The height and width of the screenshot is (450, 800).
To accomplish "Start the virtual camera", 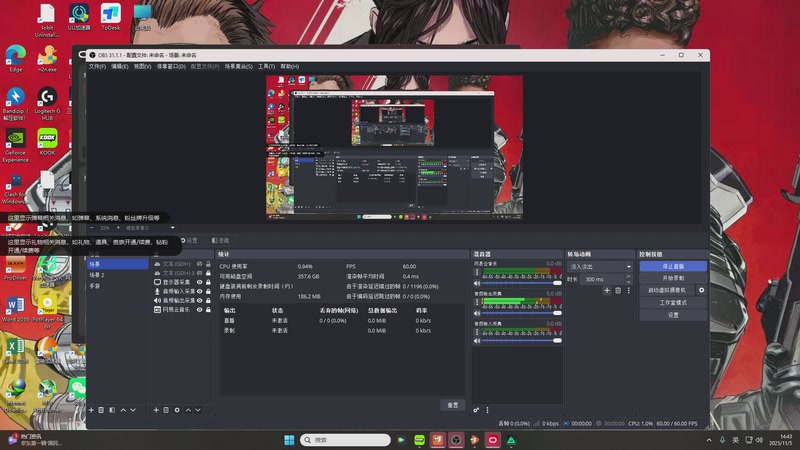I will 667,290.
